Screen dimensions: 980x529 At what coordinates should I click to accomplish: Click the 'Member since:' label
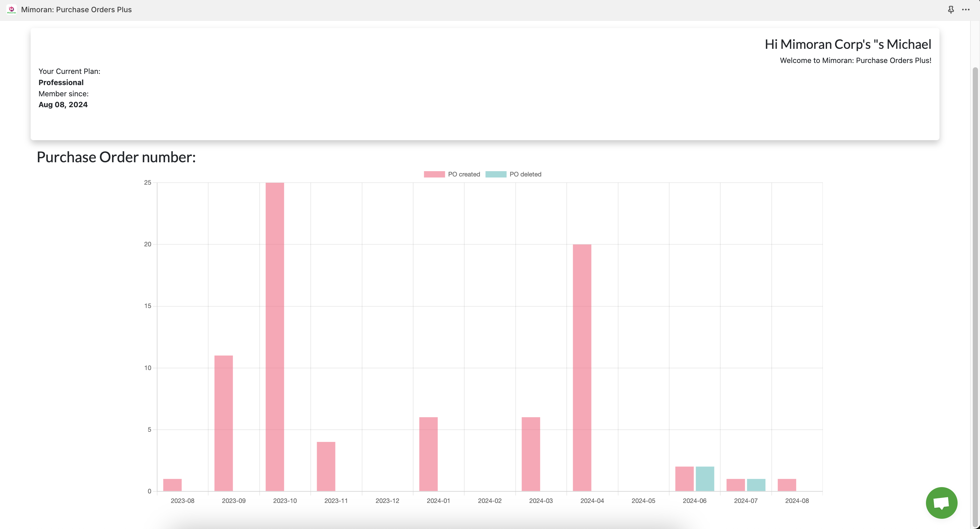[x=64, y=93]
